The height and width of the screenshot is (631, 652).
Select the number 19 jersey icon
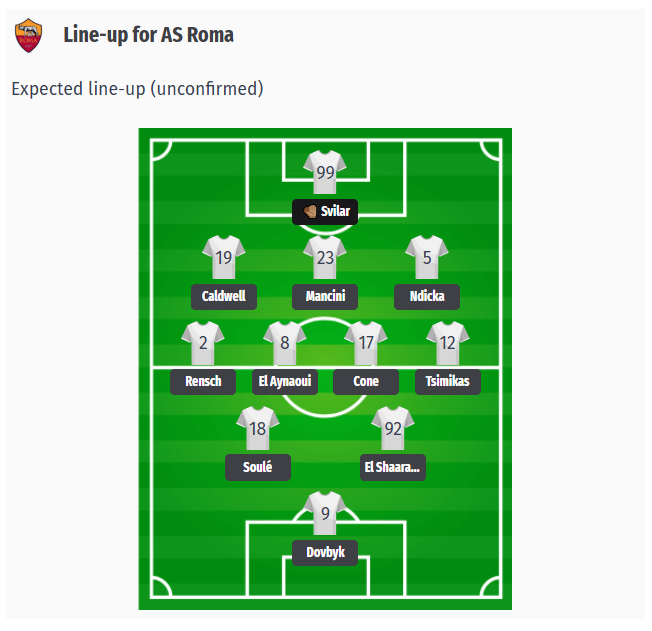pos(224,257)
